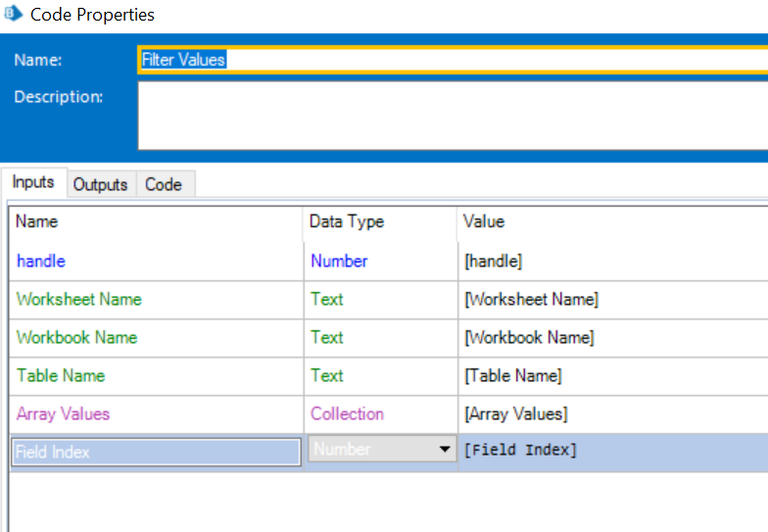Click the [Array Values] value cell
The image size is (768, 532).
[x=516, y=414]
